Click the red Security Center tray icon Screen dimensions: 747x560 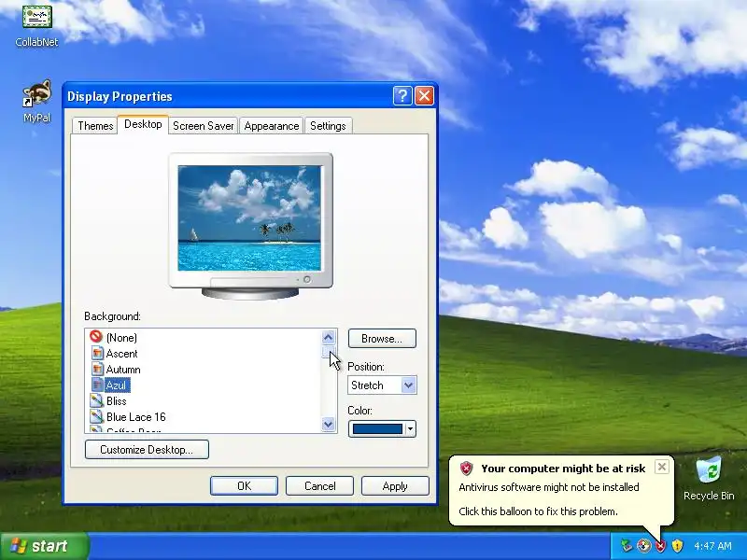[660, 545]
